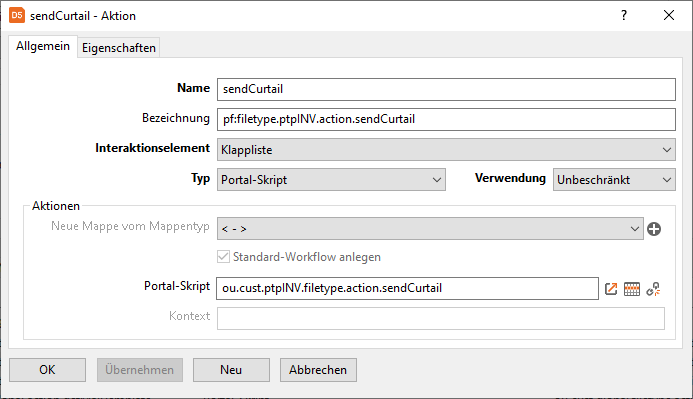Confirm with the OK button
The image size is (693, 399).
coord(47,370)
